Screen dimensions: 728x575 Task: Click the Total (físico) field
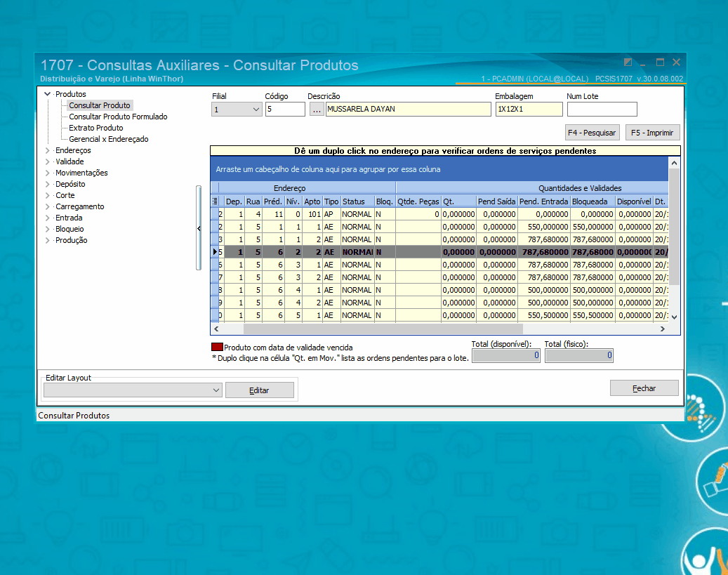click(x=579, y=355)
